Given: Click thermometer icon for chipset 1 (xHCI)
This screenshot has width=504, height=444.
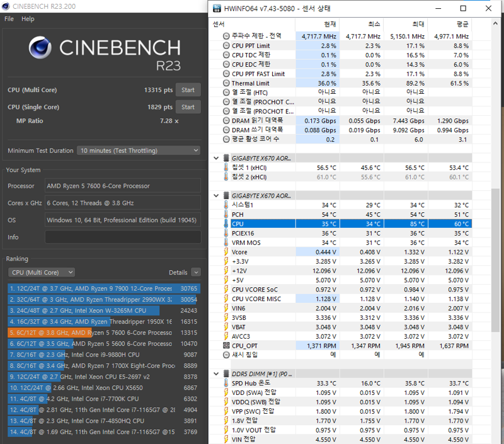Looking at the screenshot, I should tap(226, 168).
